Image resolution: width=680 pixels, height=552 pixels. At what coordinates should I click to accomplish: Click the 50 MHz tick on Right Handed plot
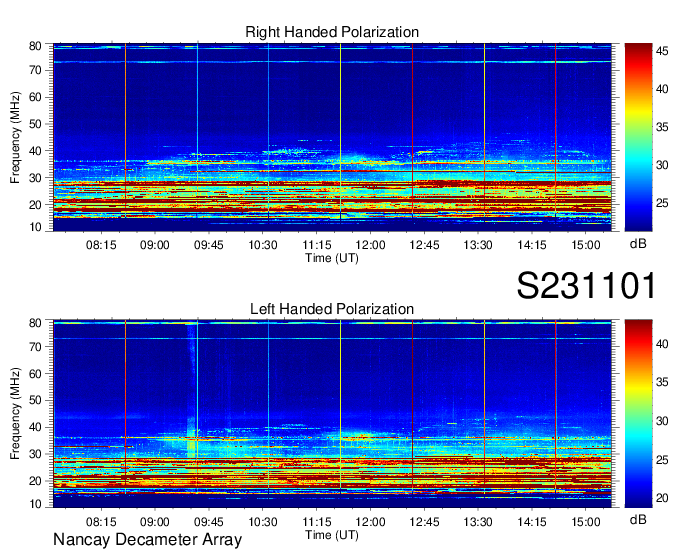click(x=35, y=124)
